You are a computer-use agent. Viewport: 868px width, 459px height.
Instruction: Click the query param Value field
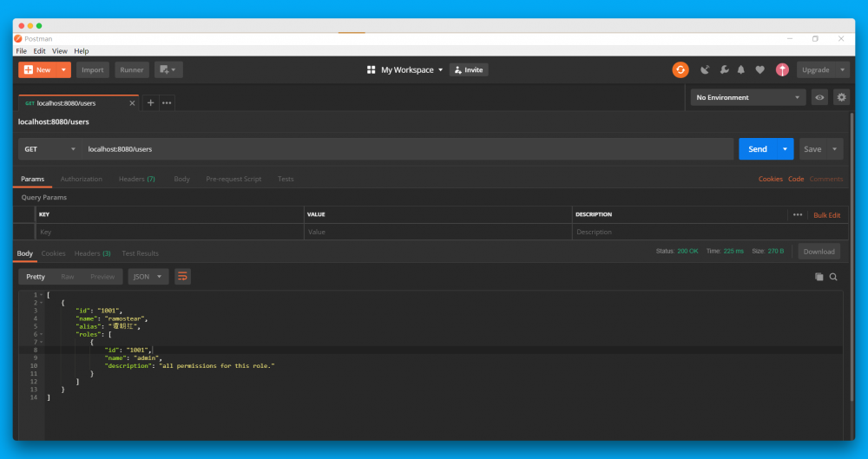437,232
